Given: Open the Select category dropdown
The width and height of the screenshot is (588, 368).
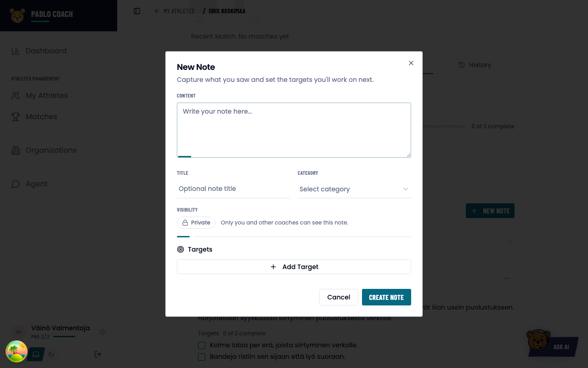Looking at the screenshot, I should click(x=354, y=189).
